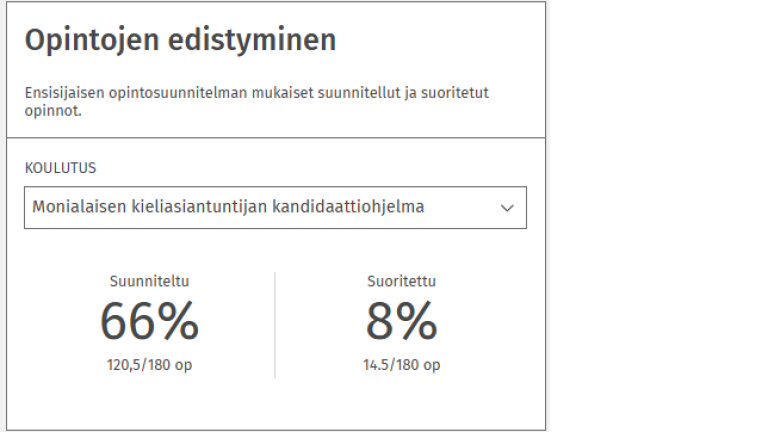
Task: Open the KOULUTUS programme dropdown
Action: click(x=275, y=208)
